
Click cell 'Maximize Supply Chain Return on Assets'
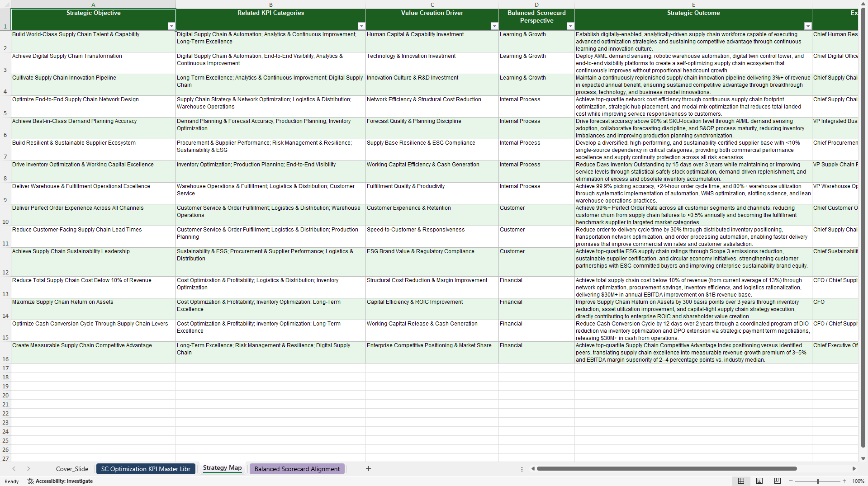coord(93,309)
